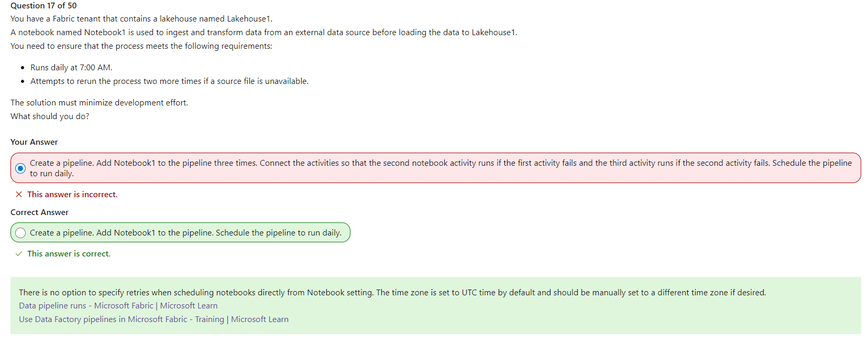Open the Use Data Factory pipelines training link
Screen dimensions: 868x342
(x=153, y=319)
